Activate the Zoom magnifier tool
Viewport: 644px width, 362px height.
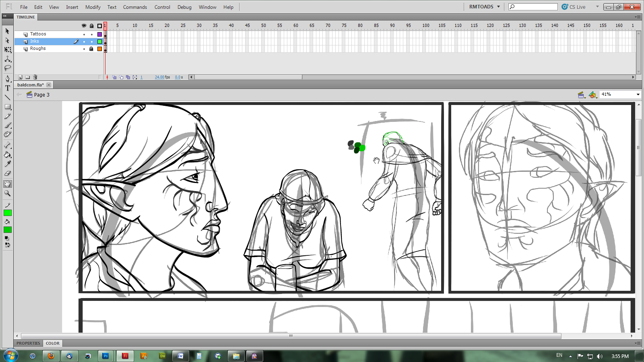(8, 193)
